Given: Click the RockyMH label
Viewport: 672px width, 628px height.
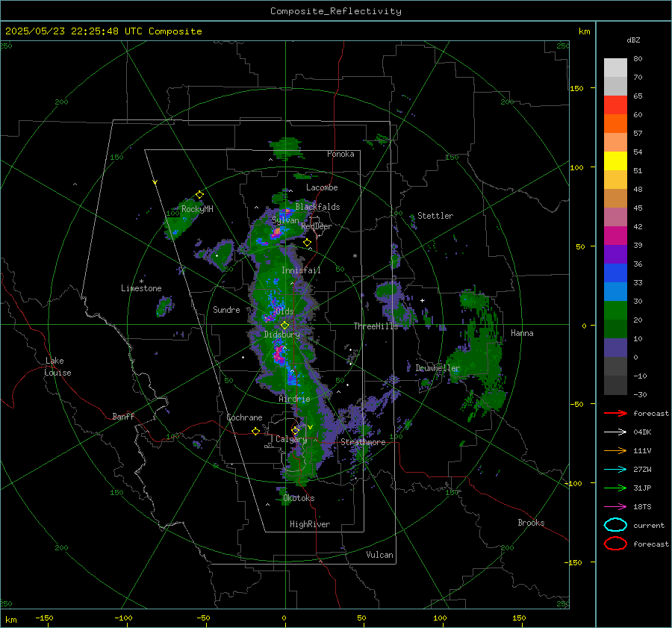Looking at the screenshot, I should [x=197, y=209].
